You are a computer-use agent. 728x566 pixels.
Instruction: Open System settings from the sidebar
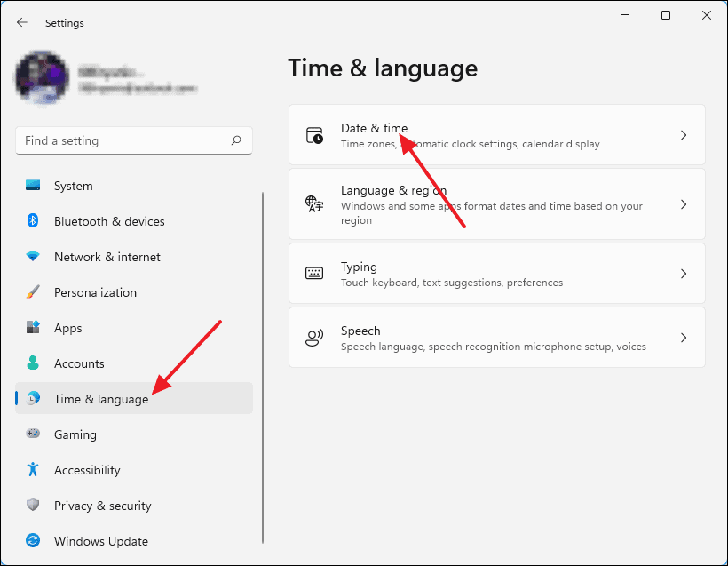(x=73, y=186)
